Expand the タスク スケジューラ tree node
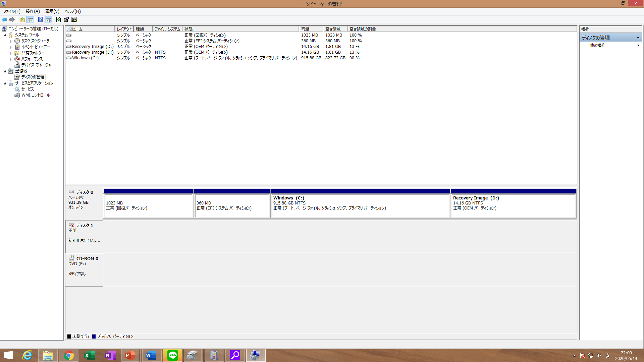The height and width of the screenshot is (362, 644). pyautogui.click(x=11, y=41)
